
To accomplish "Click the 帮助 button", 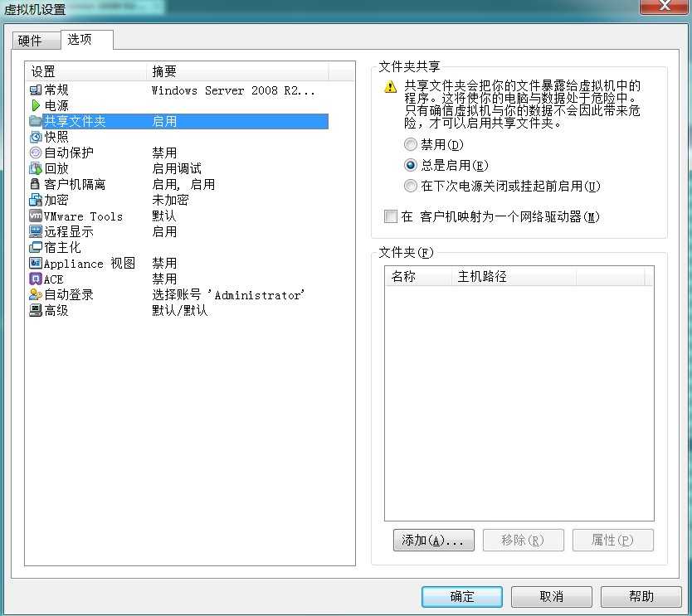I will [641, 597].
